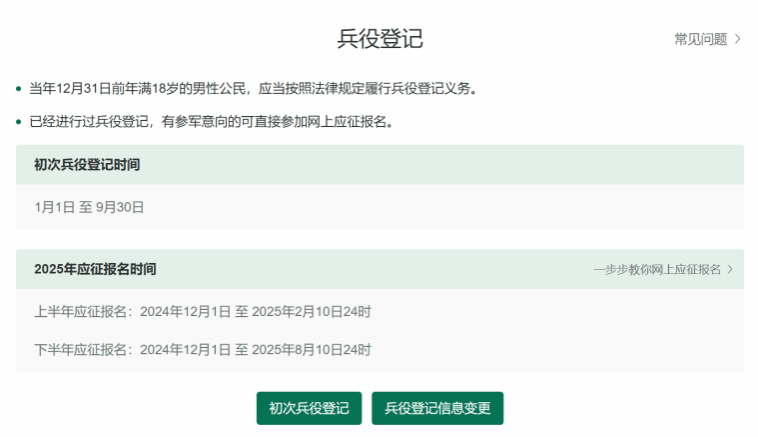The height and width of the screenshot is (437, 758).
Task: Click the 2025年8月10日24时 deadline text
Action: pyautogui.click(x=311, y=349)
